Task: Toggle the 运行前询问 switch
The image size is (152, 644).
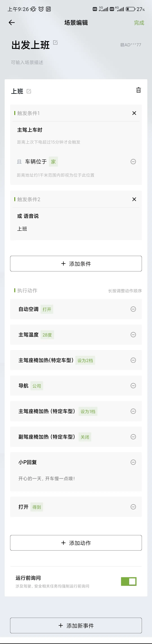Action: (129, 582)
